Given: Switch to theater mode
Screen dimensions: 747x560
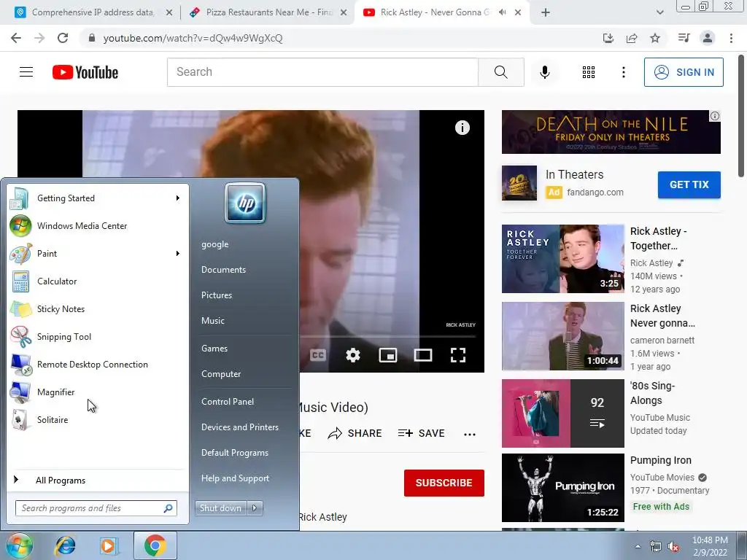Looking at the screenshot, I should pyautogui.click(x=423, y=355).
